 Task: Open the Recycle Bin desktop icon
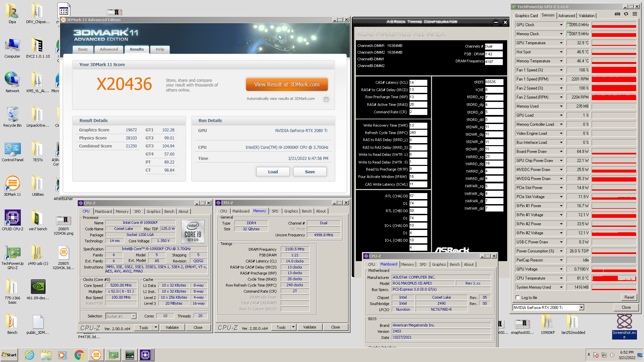12,117
